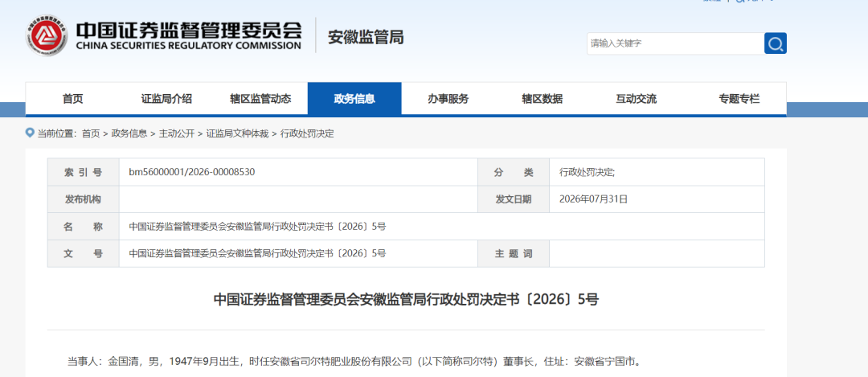This screenshot has height=377, width=868.
Task: Click the 名称 table label
Action: (x=83, y=227)
